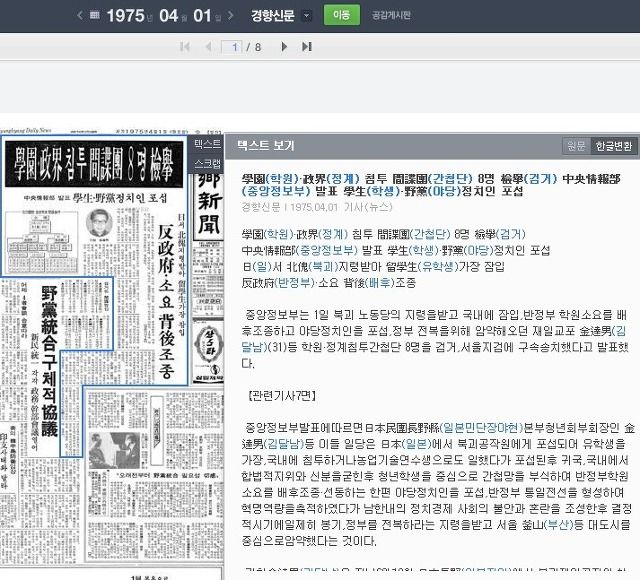Screen dimensions: 640x580
Task: Click the 新聞 masthead on newspaper scan
Action: (x=209, y=213)
